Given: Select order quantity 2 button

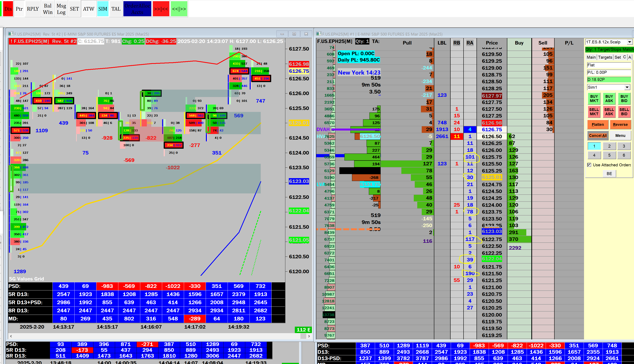Looking at the screenshot, I should [609, 146].
